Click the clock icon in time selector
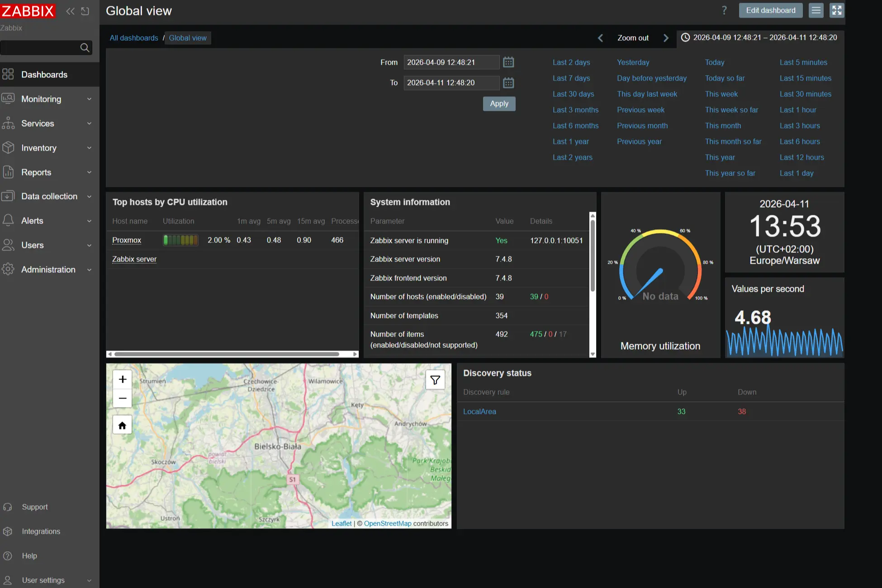Screen dimensions: 882x588 pyautogui.click(x=686, y=38)
